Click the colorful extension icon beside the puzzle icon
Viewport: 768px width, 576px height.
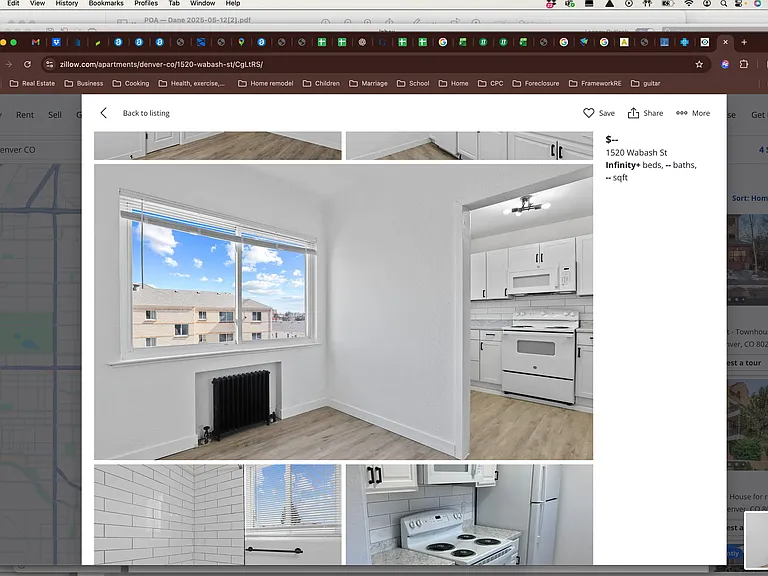pos(725,64)
